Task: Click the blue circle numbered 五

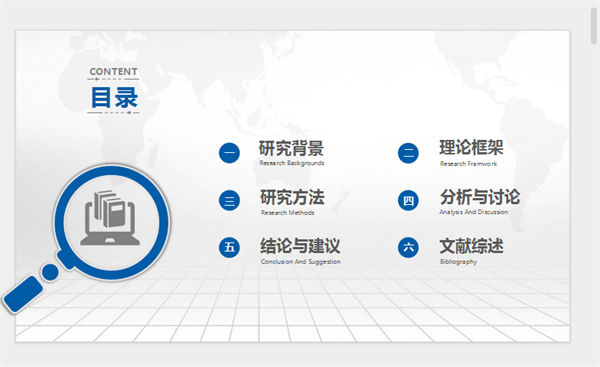Action: click(229, 247)
